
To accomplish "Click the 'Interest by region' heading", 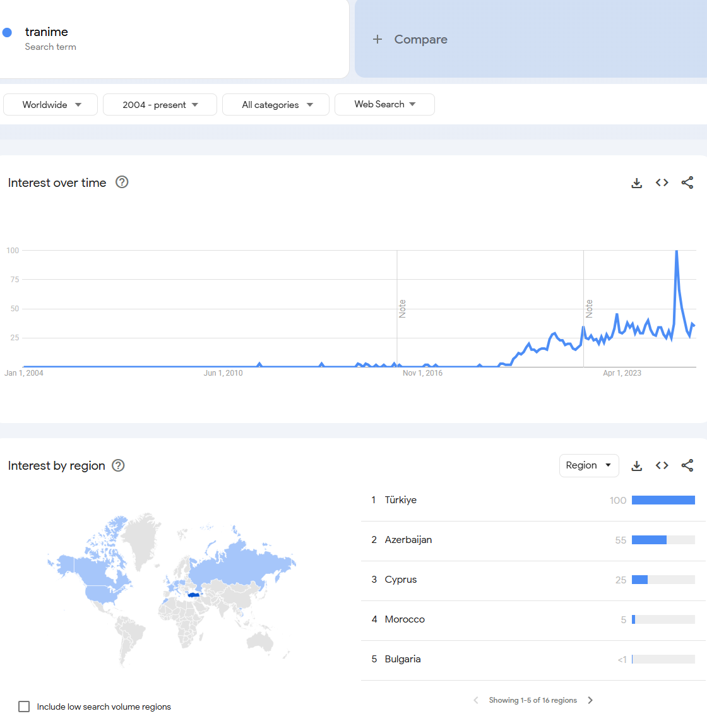I will coord(57,466).
